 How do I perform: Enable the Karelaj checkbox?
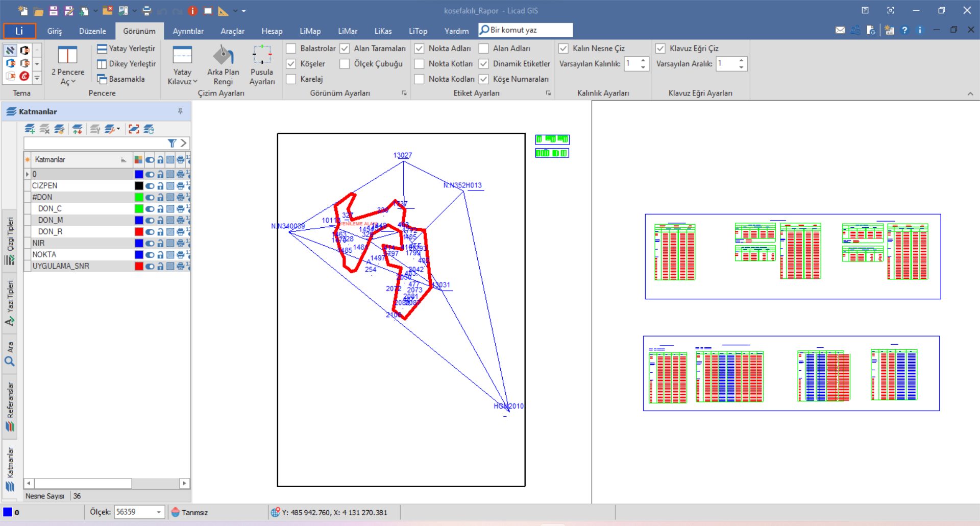click(291, 79)
